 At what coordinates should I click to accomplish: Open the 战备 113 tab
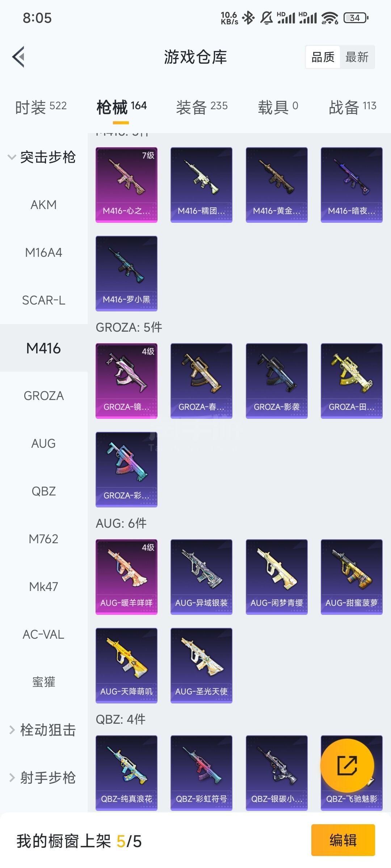(x=353, y=107)
